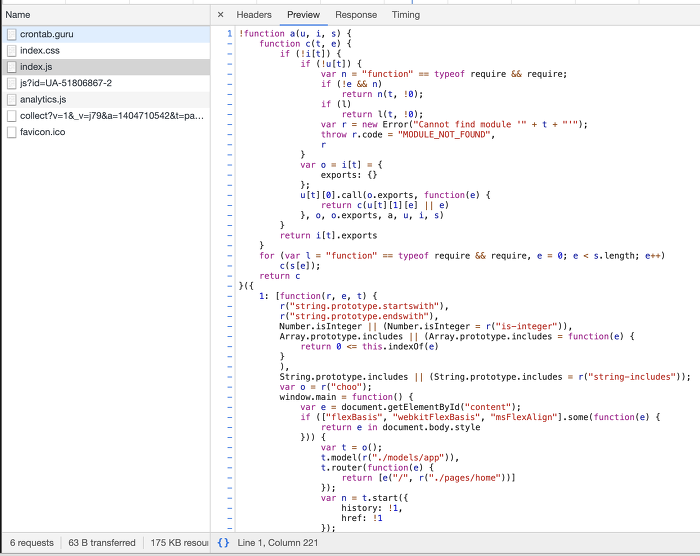
Task: Select the index.js request
Action: (106, 67)
